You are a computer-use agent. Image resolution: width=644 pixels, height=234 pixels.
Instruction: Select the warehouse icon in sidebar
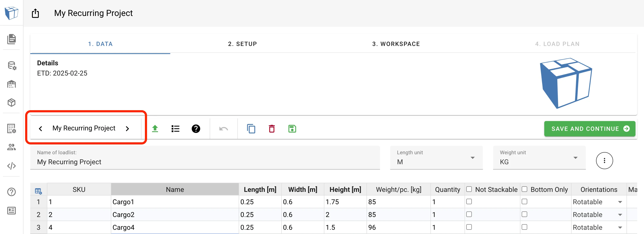coord(11,84)
